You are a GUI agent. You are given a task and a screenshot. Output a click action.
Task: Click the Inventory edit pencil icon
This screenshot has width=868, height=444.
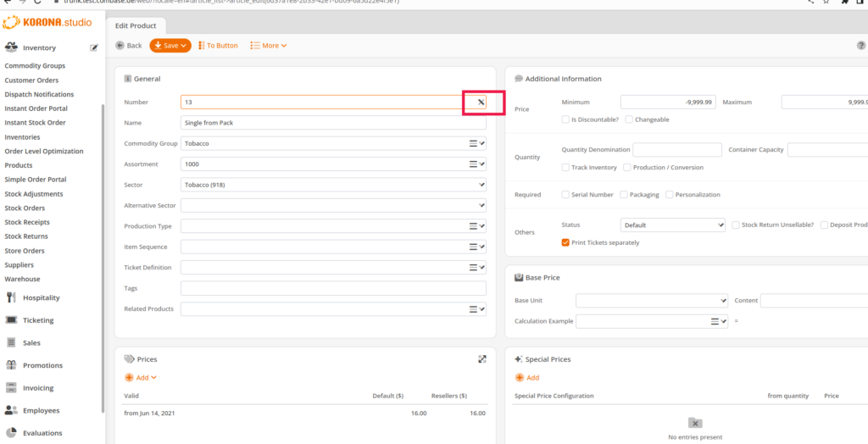[94, 48]
